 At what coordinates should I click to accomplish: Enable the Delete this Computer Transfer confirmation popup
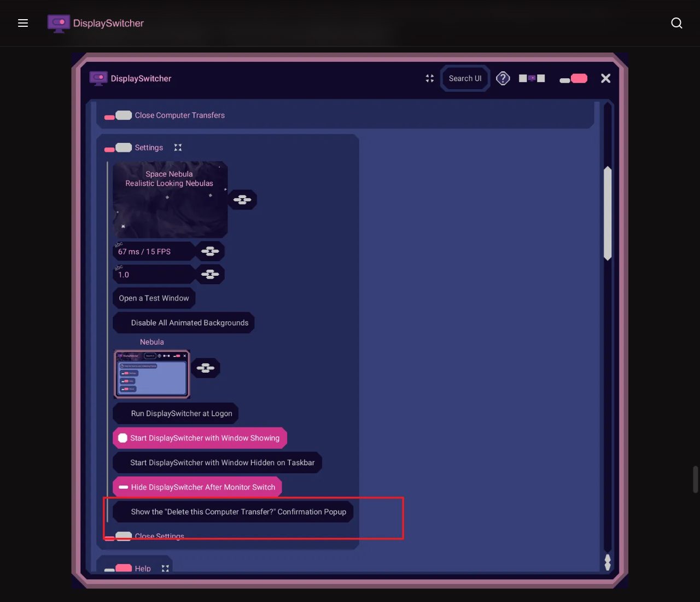(233, 512)
